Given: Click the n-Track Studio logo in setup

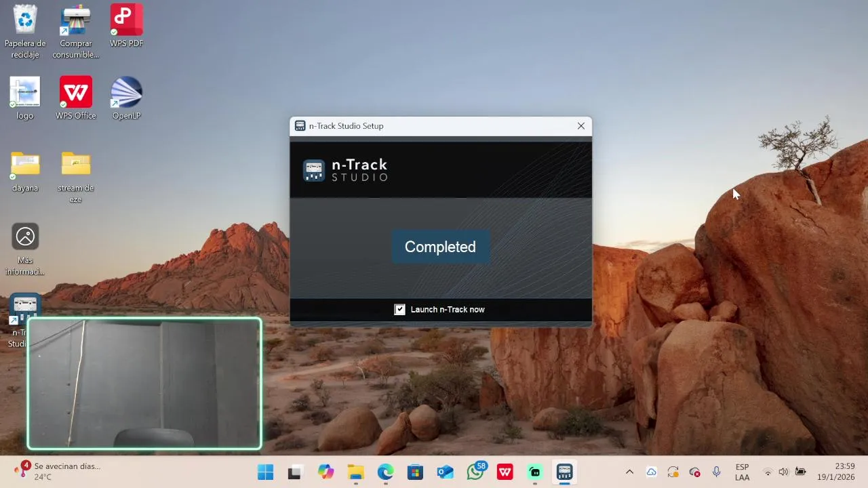Looking at the screenshot, I should 346,170.
